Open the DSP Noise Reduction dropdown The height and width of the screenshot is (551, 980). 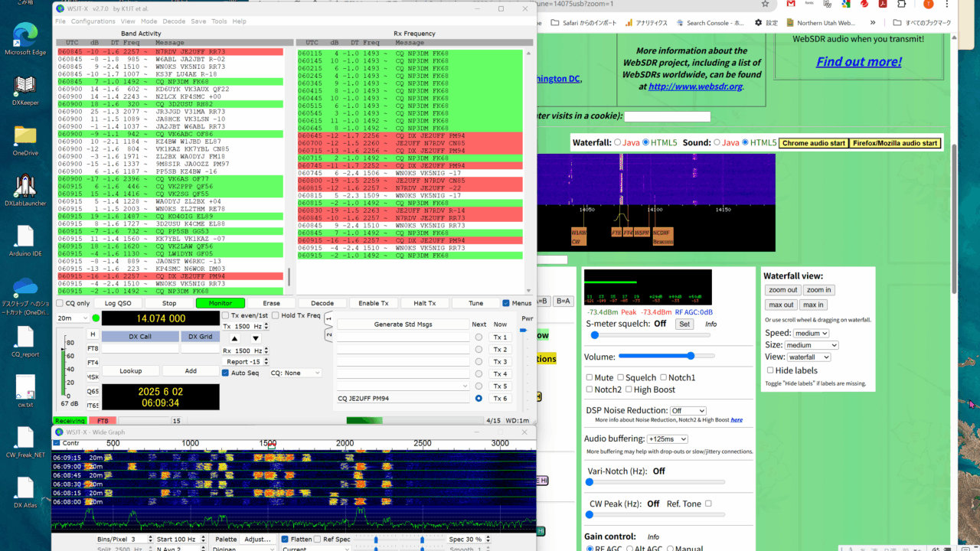click(x=688, y=411)
